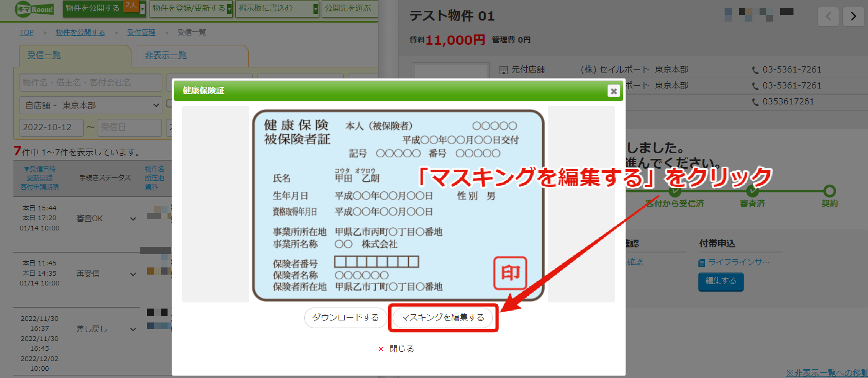Open 受付管理 breadcrumb link

coord(141,32)
